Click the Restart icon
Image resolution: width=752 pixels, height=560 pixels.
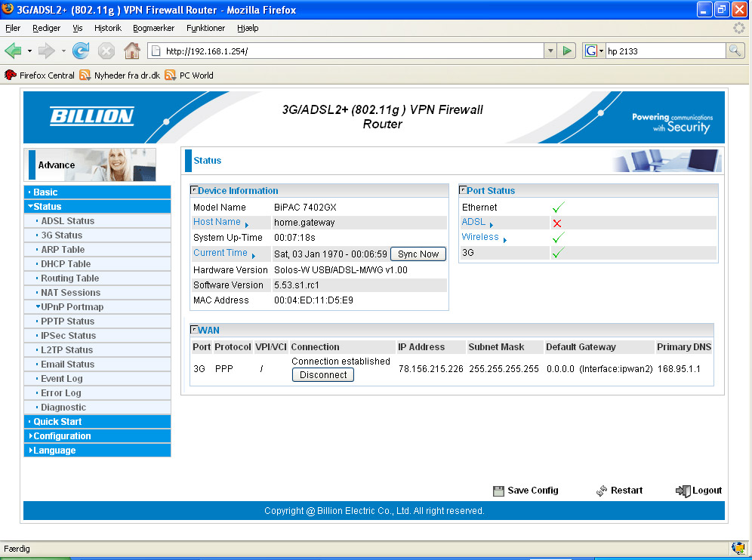pos(602,491)
